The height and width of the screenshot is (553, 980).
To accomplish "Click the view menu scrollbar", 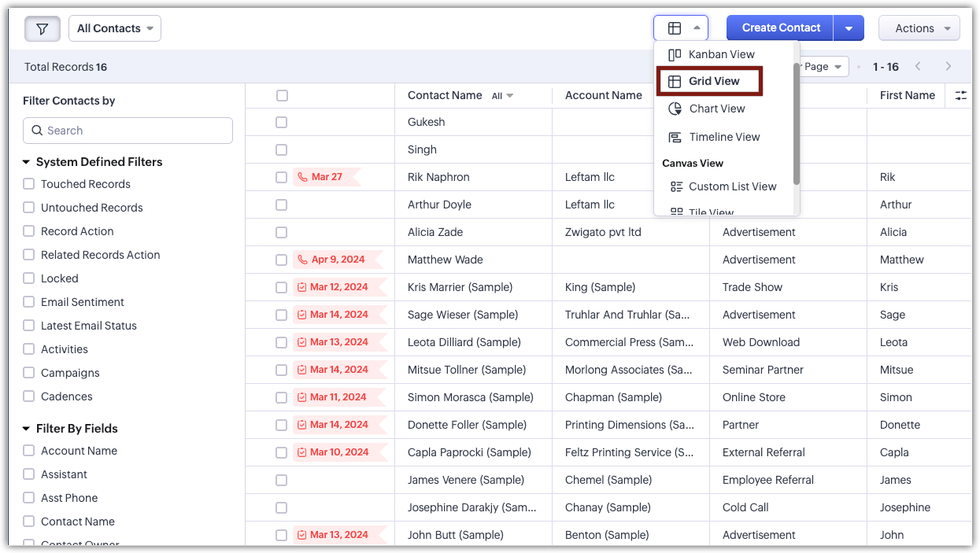I will click(796, 124).
